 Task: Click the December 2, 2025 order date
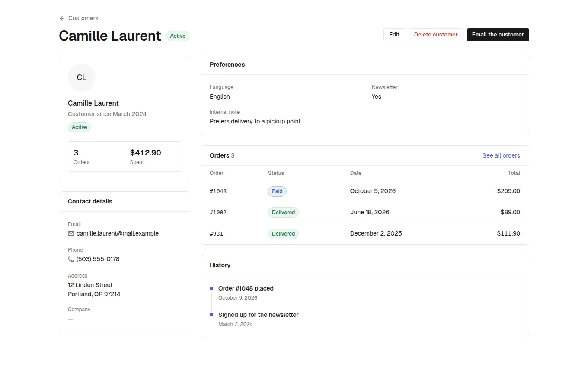376,233
